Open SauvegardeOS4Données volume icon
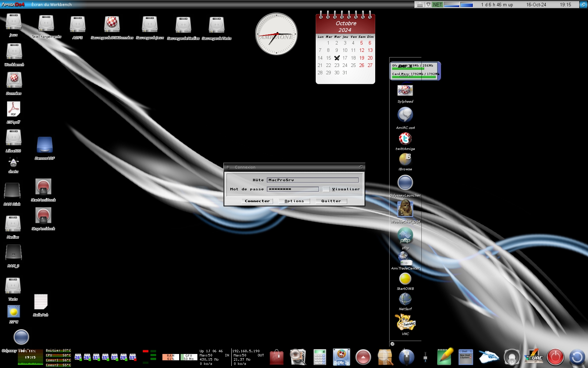588x368 pixels. point(112,25)
